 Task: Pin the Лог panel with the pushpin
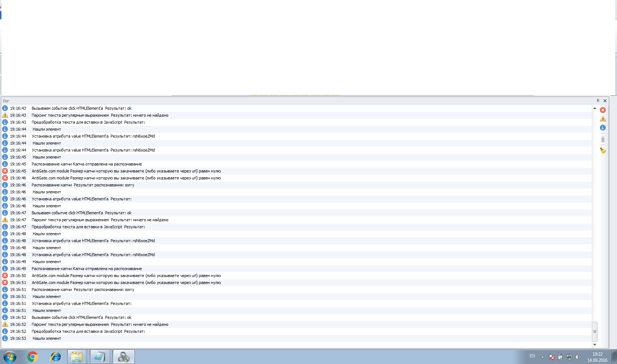pos(598,101)
